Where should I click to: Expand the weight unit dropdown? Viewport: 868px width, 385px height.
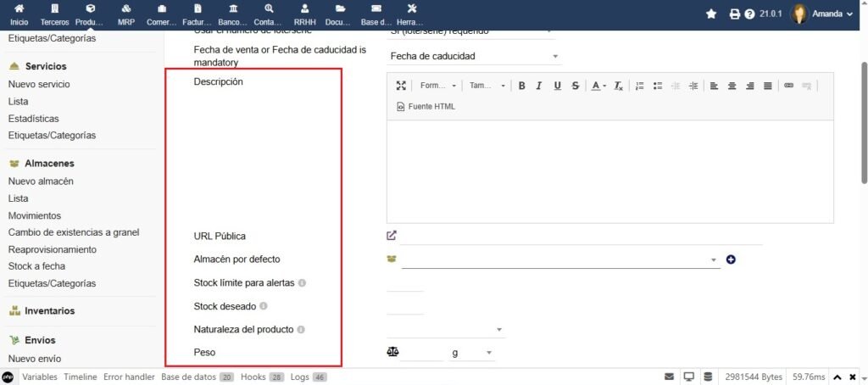point(472,353)
